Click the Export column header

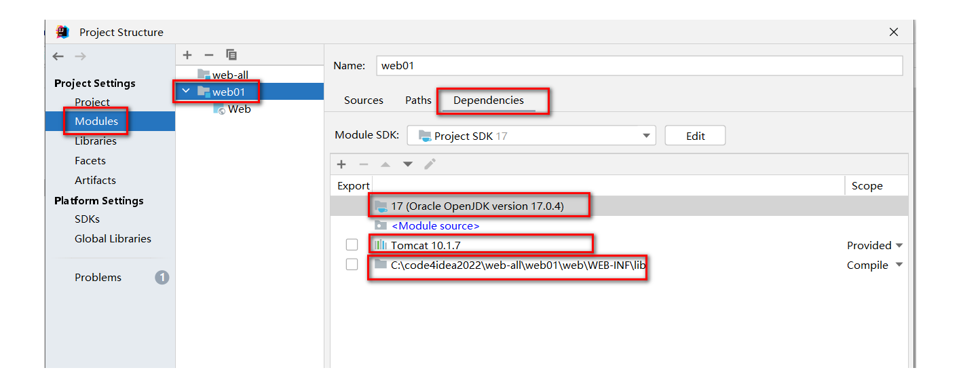coord(354,185)
